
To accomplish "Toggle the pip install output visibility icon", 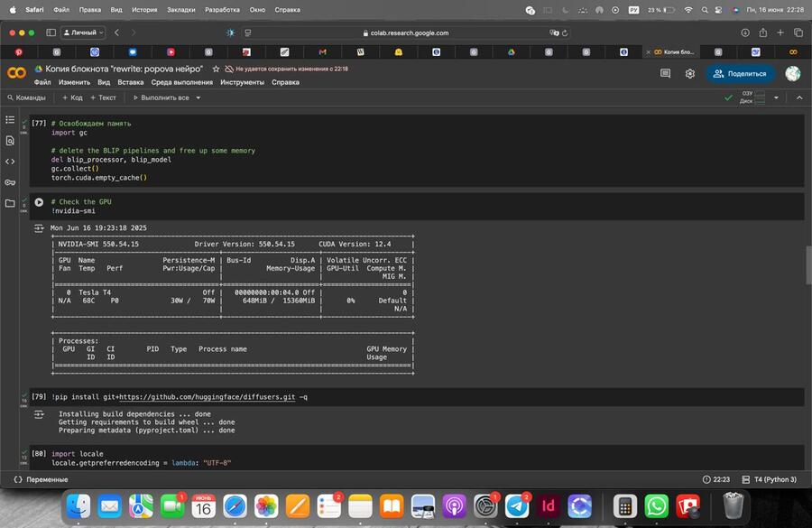I will (39, 413).
